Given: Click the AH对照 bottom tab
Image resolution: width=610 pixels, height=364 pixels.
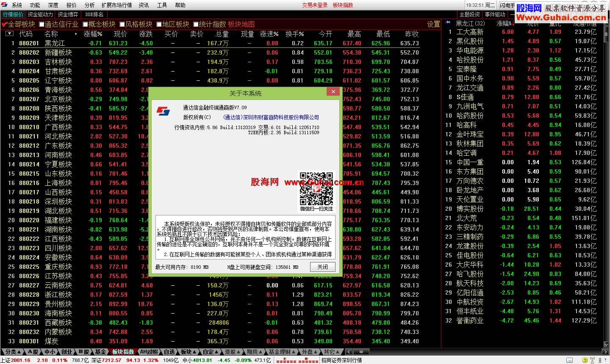Looking at the screenshot, I should [149, 352].
